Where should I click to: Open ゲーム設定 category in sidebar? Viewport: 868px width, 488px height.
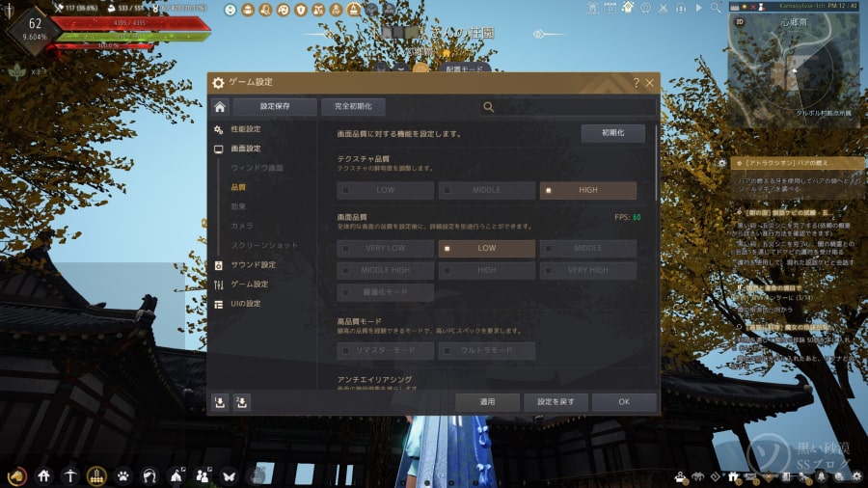pos(249,284)
